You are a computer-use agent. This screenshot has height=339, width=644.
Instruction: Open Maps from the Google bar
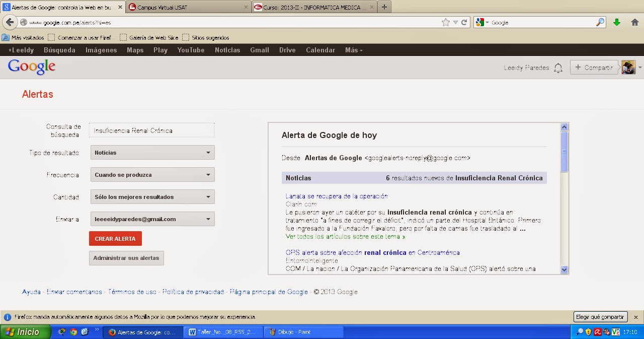[135, 50]
